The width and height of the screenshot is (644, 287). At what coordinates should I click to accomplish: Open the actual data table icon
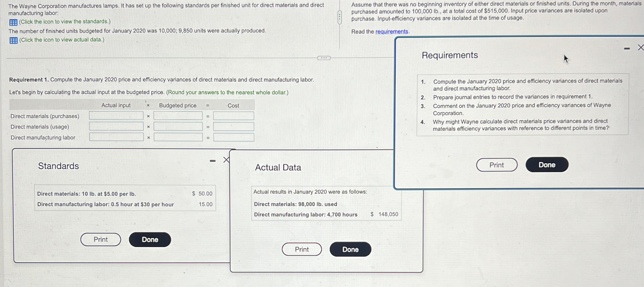click(x=14, y=41)
